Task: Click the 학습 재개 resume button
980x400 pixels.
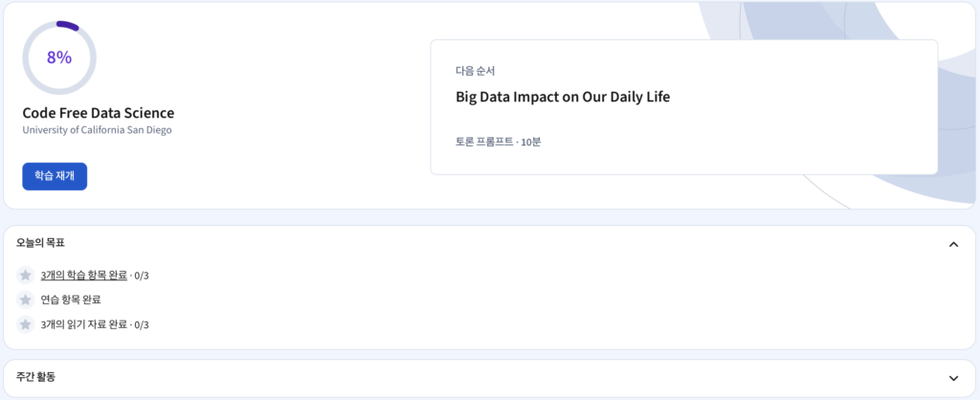Action: tap(55, 176)
